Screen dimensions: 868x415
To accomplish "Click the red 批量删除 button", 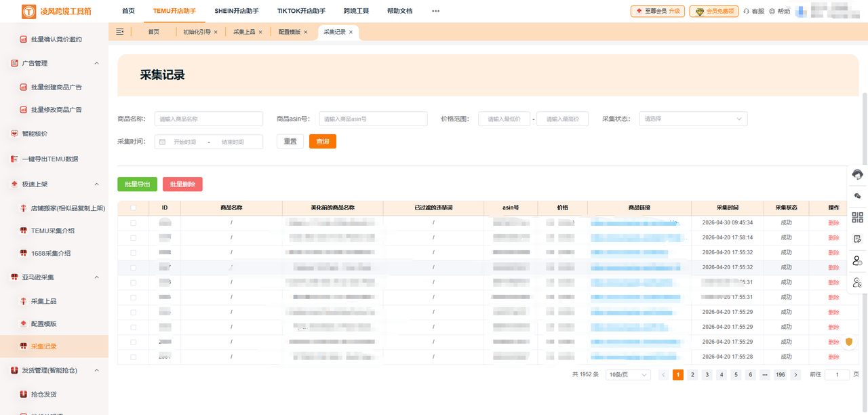I will click(x=182, y=184).
